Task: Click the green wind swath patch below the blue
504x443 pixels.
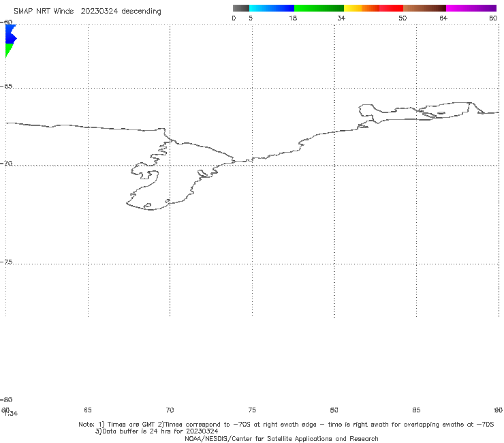Action: (x=9, y=50)
